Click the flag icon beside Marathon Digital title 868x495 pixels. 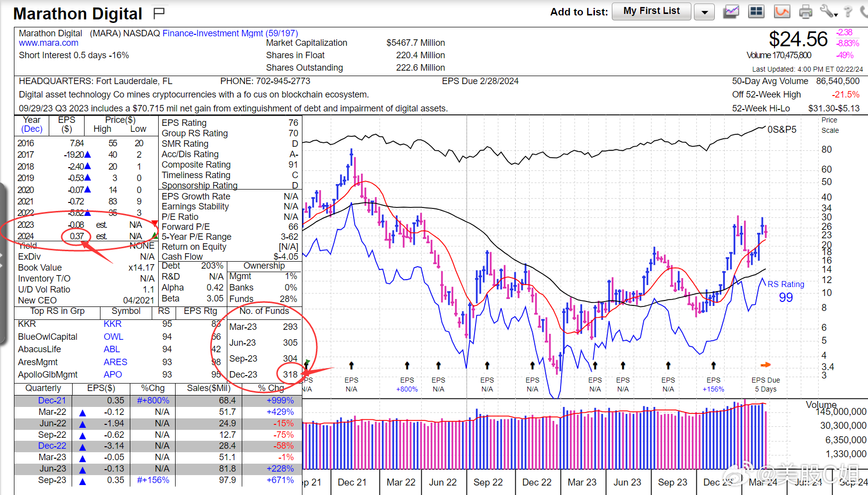[x=159, y=13]
